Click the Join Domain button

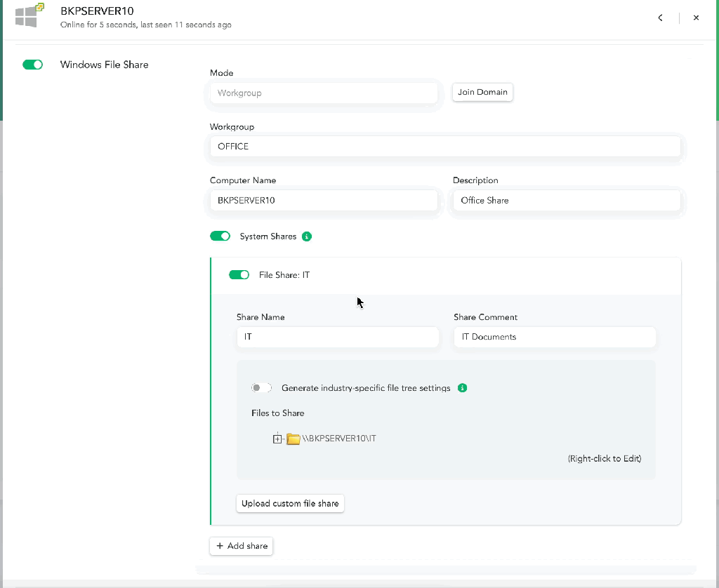click(482, 93)
